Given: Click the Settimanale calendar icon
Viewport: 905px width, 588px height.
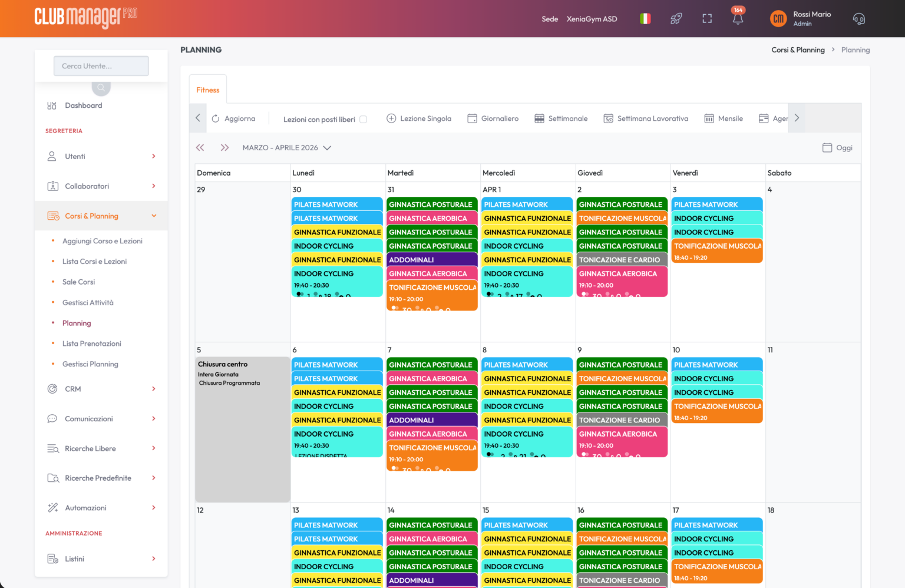Looking at the screenshot, I should tap(539, 118).
